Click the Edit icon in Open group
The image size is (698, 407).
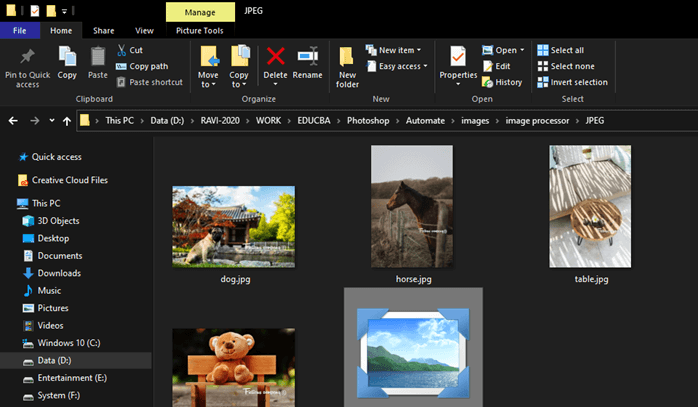click(488, 66)
